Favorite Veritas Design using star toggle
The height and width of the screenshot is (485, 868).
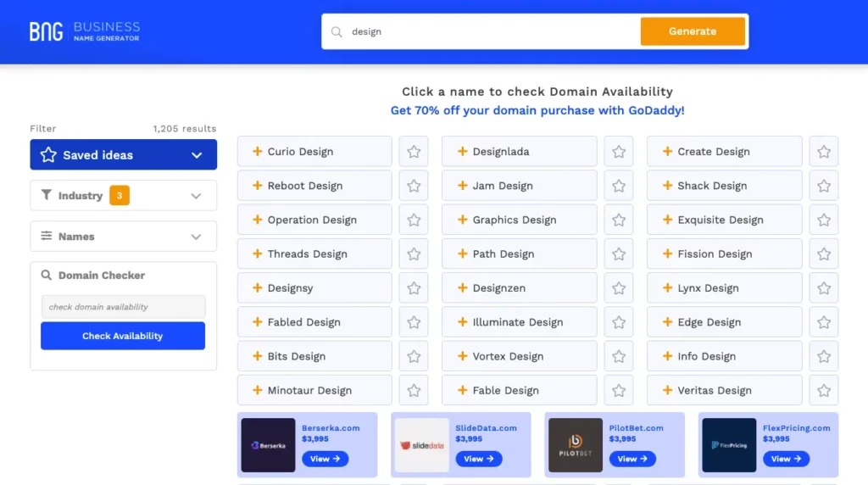coord(824,390)
